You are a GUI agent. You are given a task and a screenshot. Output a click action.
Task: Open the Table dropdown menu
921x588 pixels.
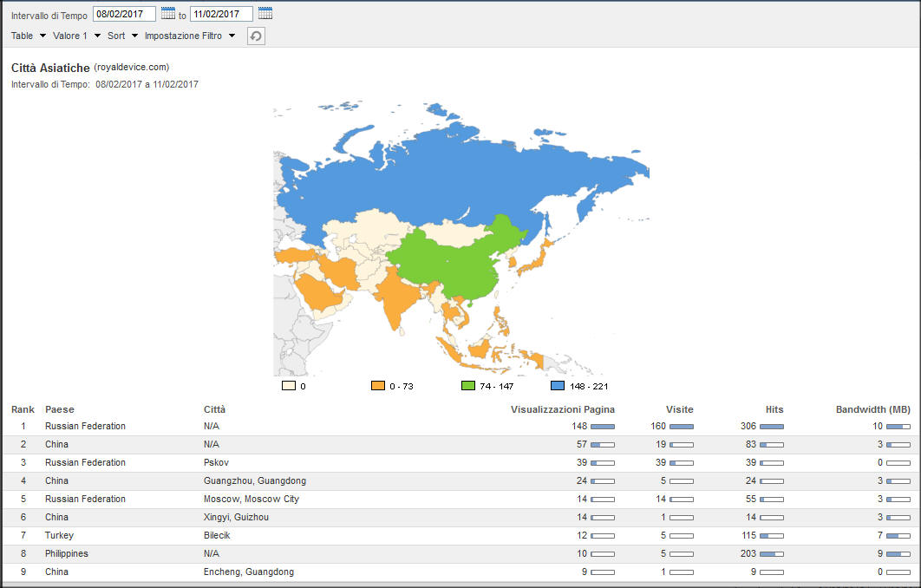(29, 36)
